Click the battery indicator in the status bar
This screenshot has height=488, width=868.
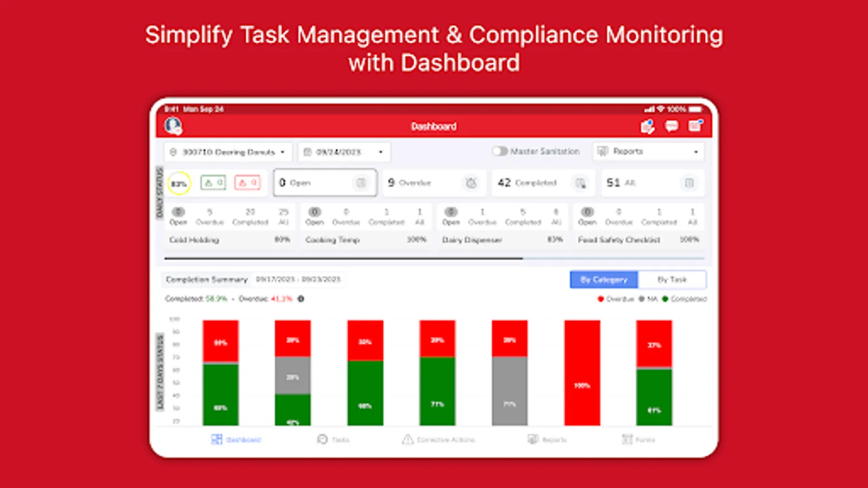click(695, 109)
